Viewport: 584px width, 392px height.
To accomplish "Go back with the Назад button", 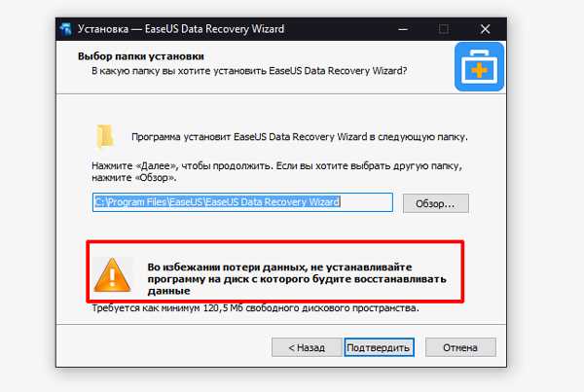I will tap(307, 347).
